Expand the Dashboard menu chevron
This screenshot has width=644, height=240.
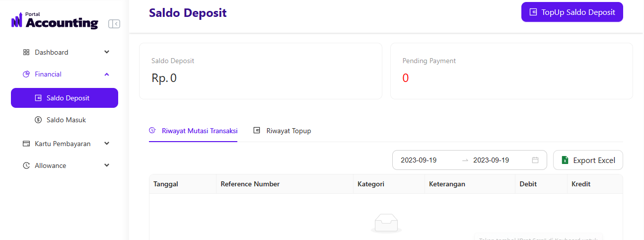[107, 52]
